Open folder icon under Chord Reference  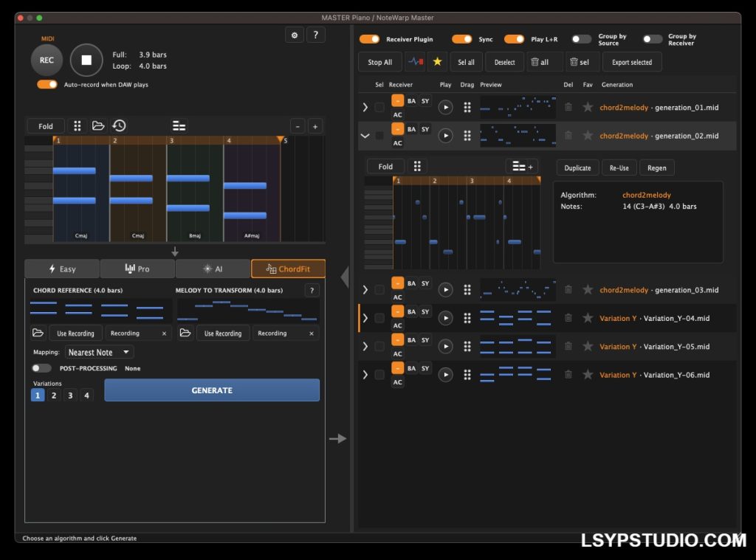tap(38, 333)
